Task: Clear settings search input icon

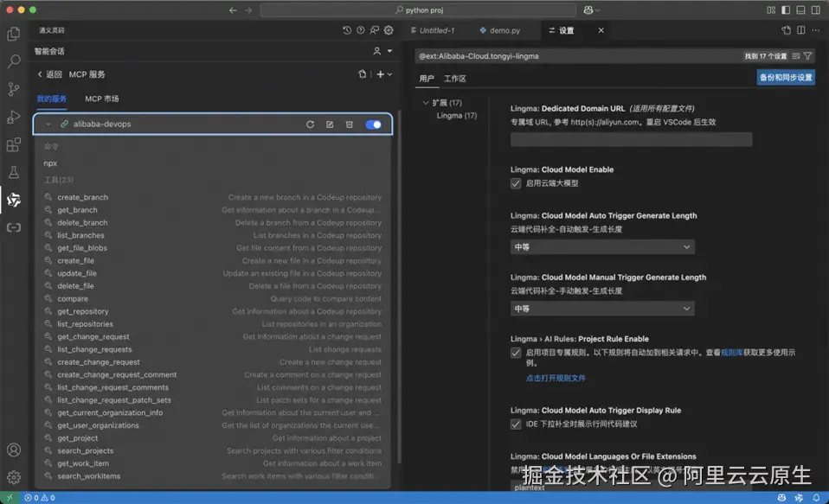Action: point(796,56)
